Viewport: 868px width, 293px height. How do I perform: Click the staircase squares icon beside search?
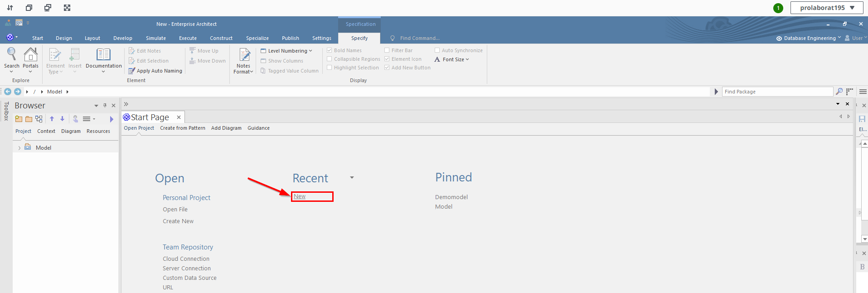coord(849,92)
